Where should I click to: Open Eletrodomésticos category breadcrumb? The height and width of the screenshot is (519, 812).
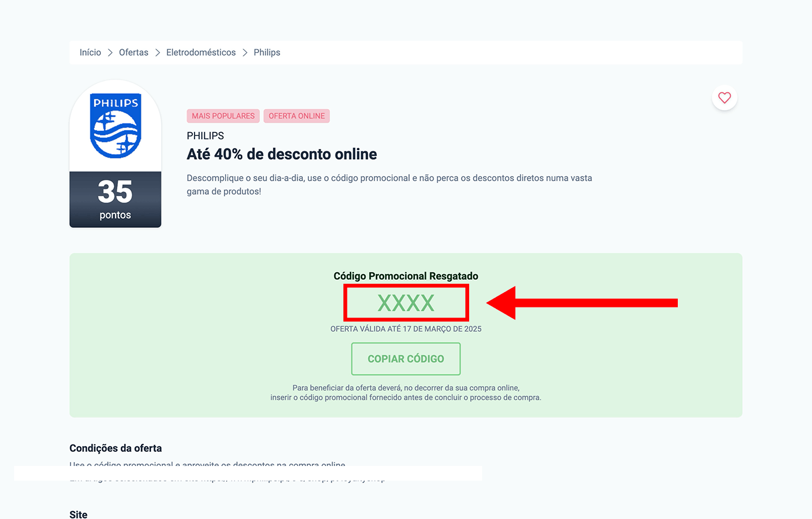point(201,52)
